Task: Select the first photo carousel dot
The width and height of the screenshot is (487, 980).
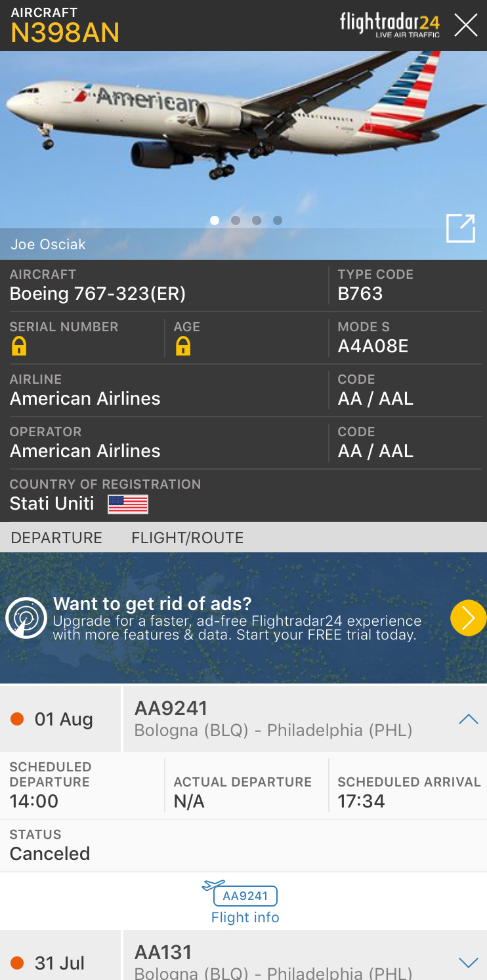Action: pyautogui.click(x=215, y=220)
